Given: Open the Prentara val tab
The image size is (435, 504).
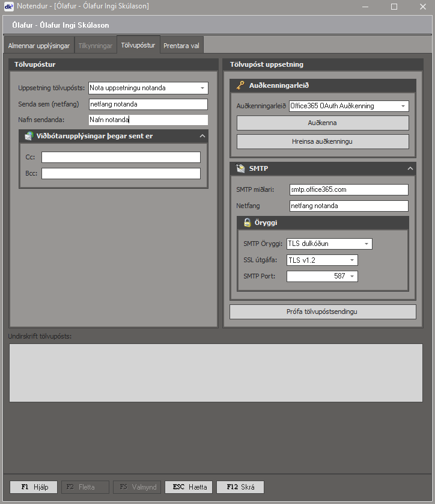Looking at the screenshot, I should coord(181,46).
